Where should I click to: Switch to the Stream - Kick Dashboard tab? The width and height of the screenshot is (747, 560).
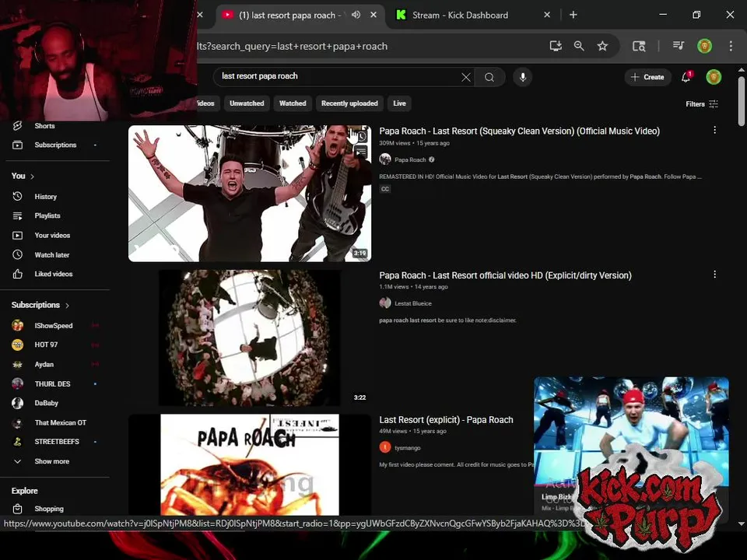click(x=460, y=16)
